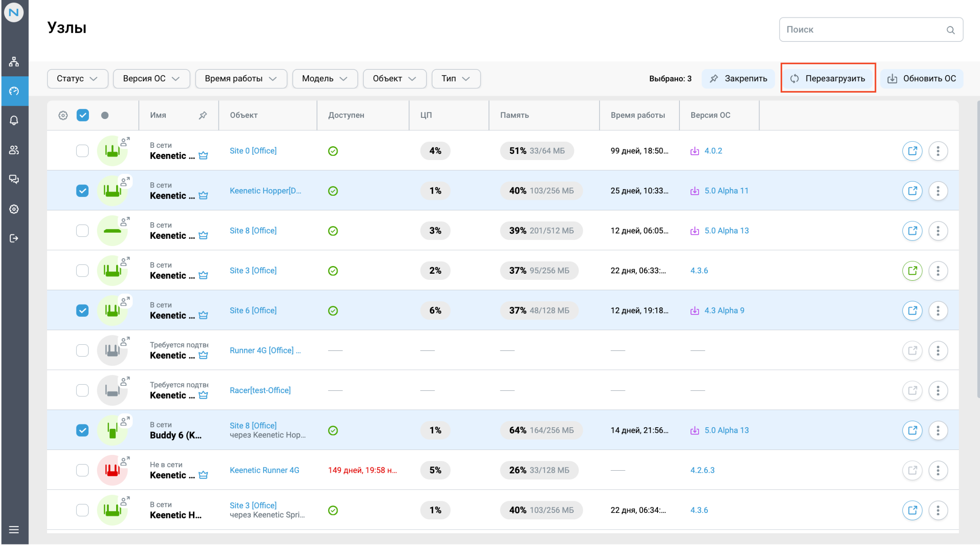
Task: Open row actions menu for Site 3 device
Action: coord(938,270)
